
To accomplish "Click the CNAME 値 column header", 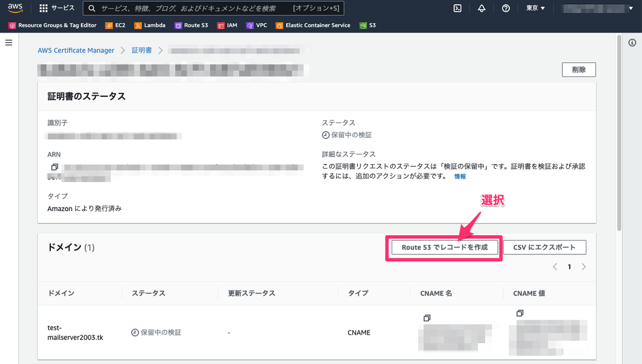I will 529,293.
